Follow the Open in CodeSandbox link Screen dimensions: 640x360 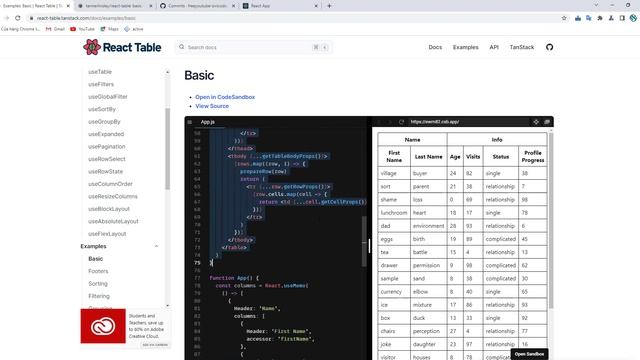[x=225, y=97]
